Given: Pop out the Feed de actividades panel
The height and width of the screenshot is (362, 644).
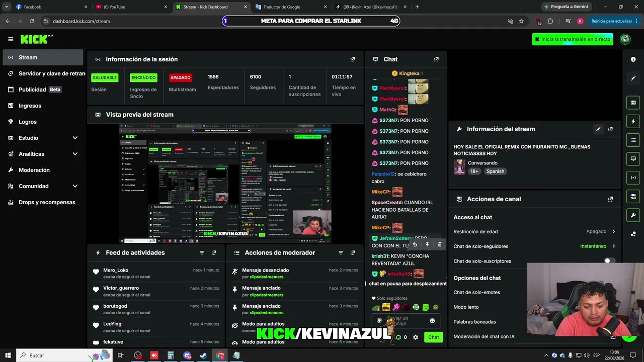Looking at the screenshot, I should pyautogui.click(x=214, y=253).
